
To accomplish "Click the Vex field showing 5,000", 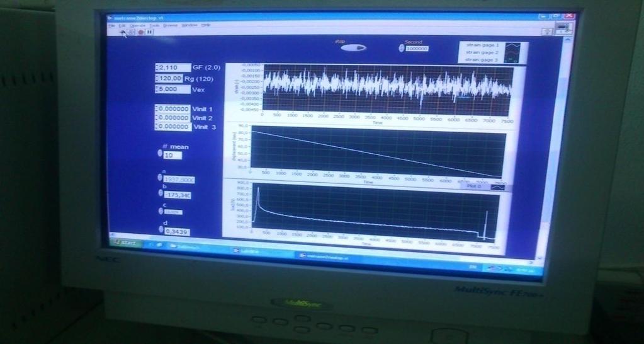I will (x=174, y=89).
